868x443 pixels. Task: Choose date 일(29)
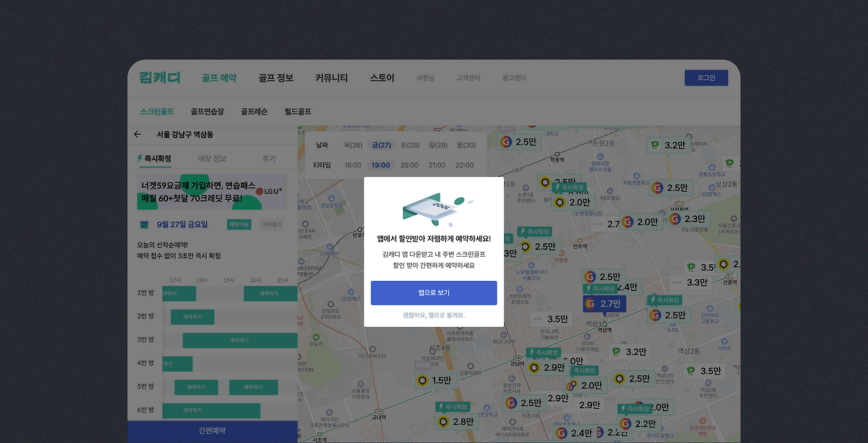(x=437, y=145)
